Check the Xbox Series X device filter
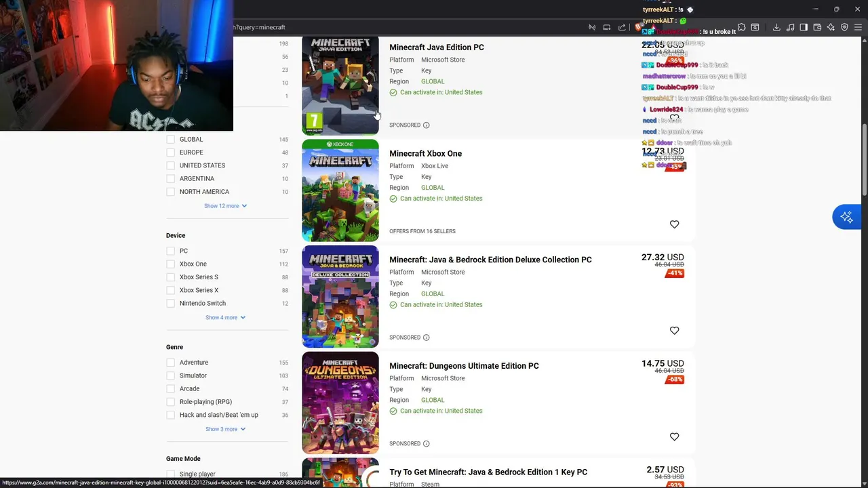This screenshot has height=488, width=868. click(171, 290)
